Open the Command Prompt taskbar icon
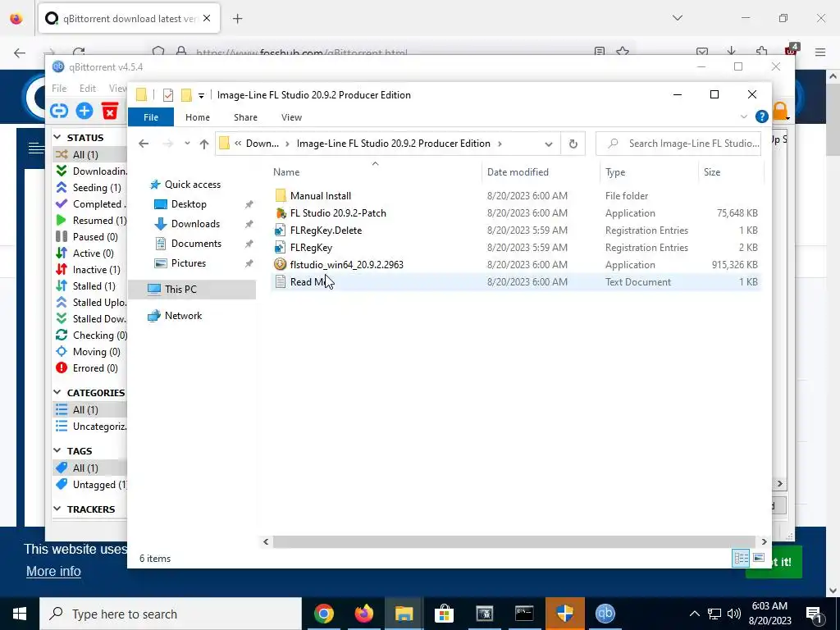Image resolution: width=840 pixels, height=630 pixels. coord(524,614)
